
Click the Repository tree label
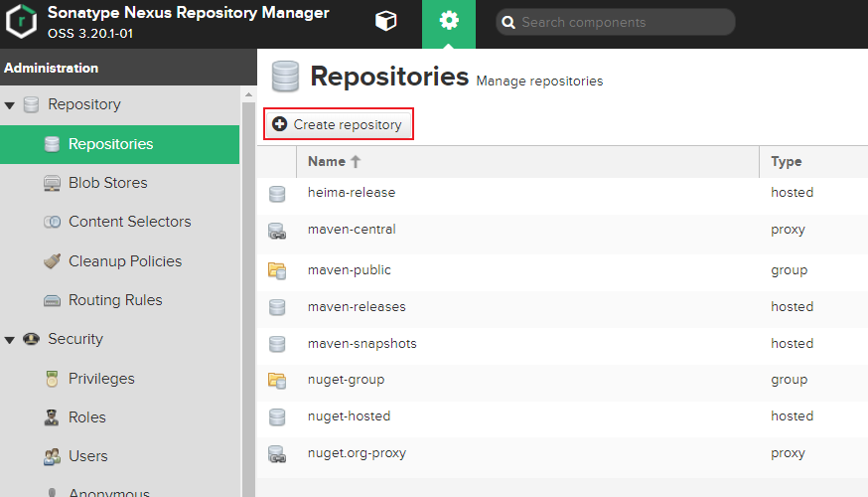pos(84,104)
